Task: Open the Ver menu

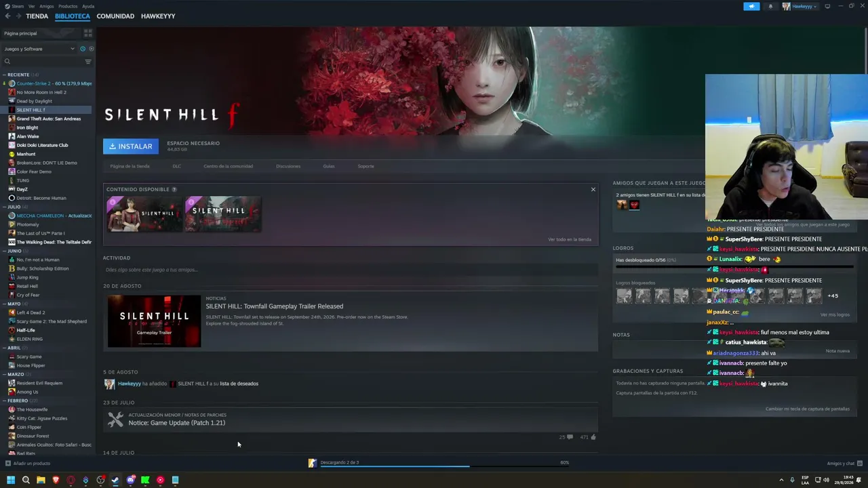Action: pyautogui.click(x=32, y=6)
